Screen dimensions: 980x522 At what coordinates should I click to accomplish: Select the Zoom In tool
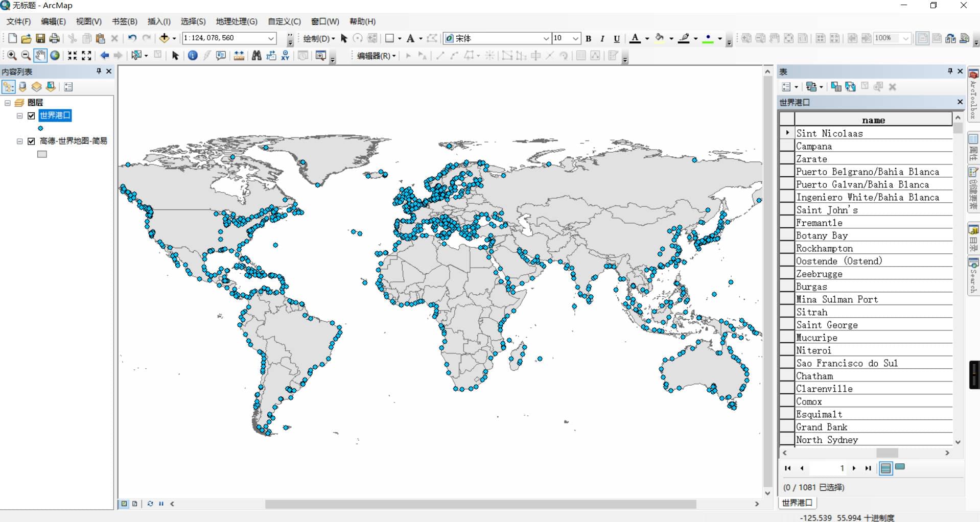pos(12,55)
